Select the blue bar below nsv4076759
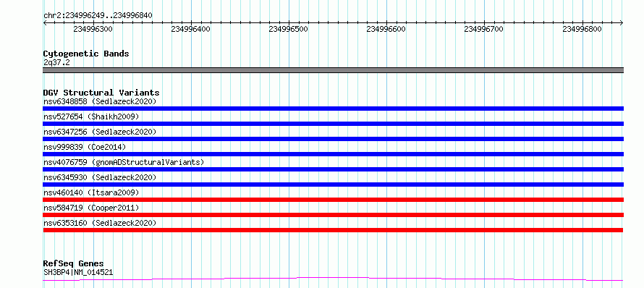Image resolution: width=644 pixels, height=288 pixels. click(333, 169)
